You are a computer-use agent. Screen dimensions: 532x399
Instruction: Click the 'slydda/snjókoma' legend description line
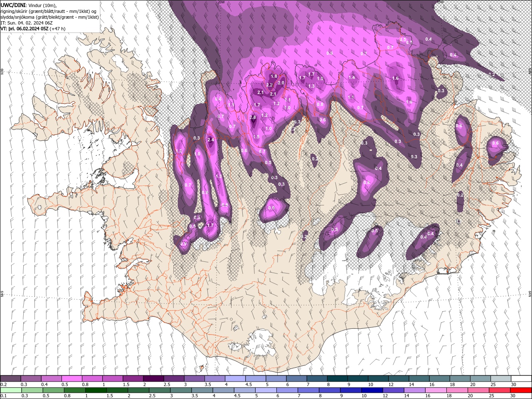pyautogui.click(x=49, y=17)
